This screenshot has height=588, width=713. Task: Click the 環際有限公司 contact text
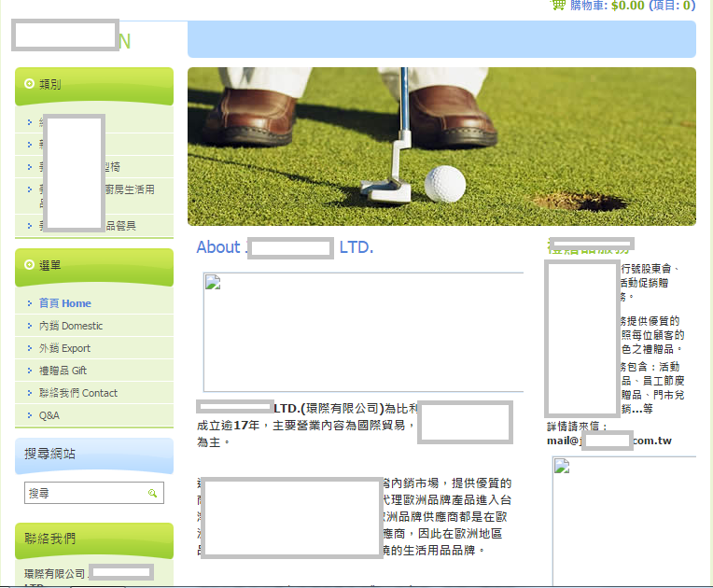(54, 574)
